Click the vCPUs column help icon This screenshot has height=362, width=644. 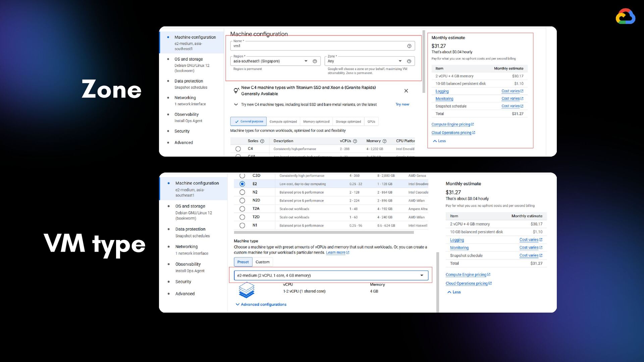[355, 141]
